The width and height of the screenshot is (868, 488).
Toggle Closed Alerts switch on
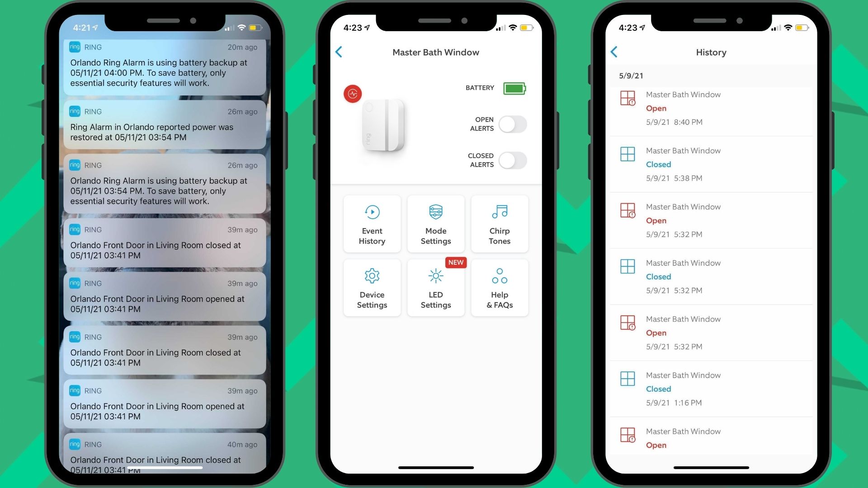tap(513, 159)
